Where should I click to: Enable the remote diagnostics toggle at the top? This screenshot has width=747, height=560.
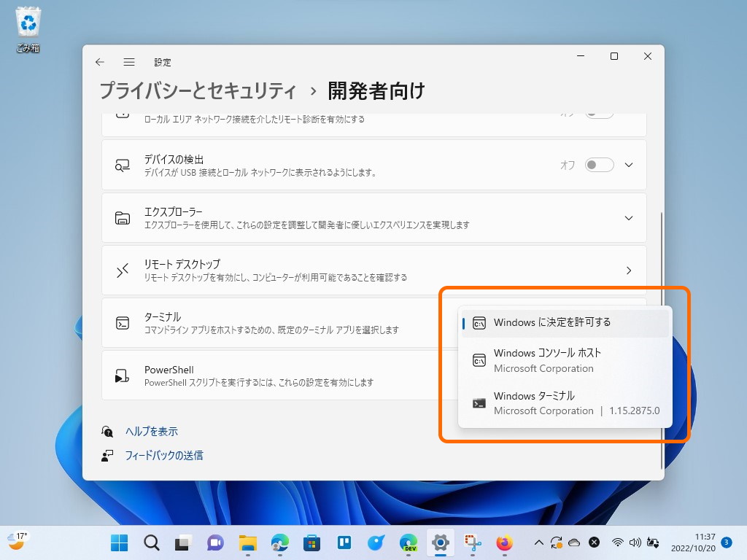point(599,114)
